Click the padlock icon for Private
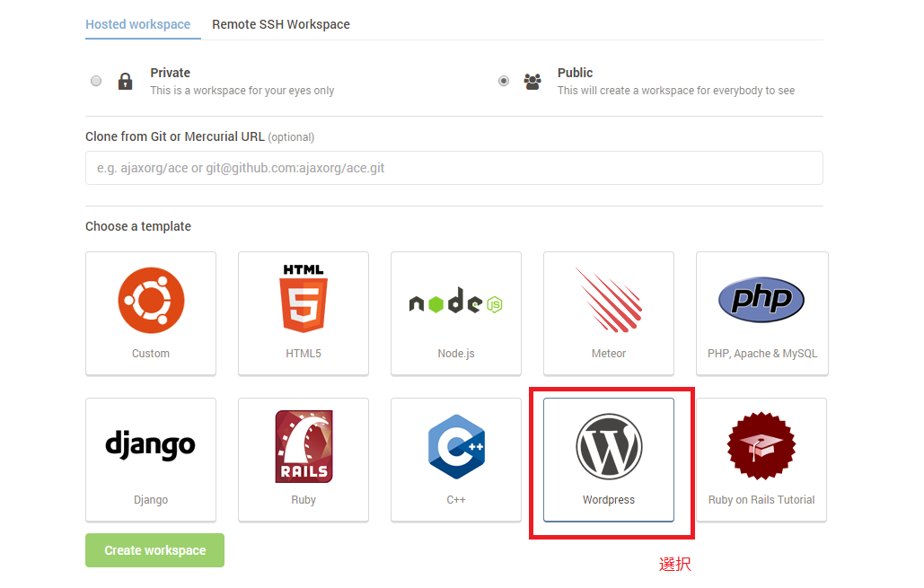Image resolution: width=924 pixels, height=588 pixels. point(125,82)
